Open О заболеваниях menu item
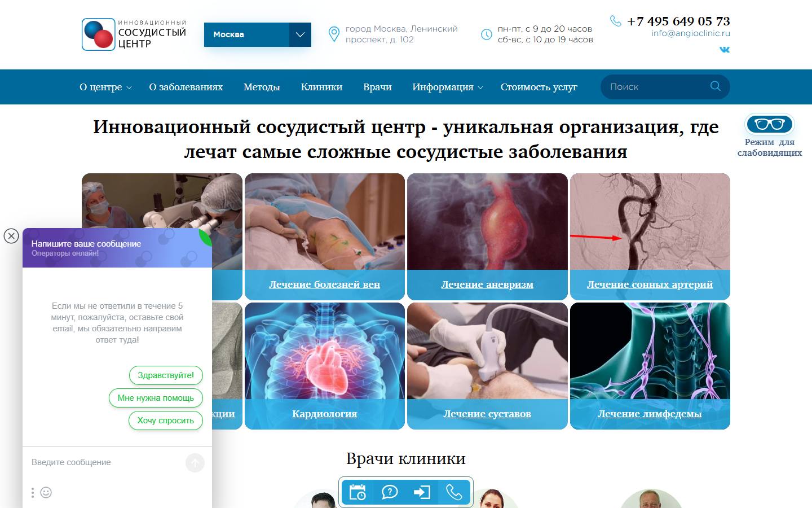 pos(186,87)
